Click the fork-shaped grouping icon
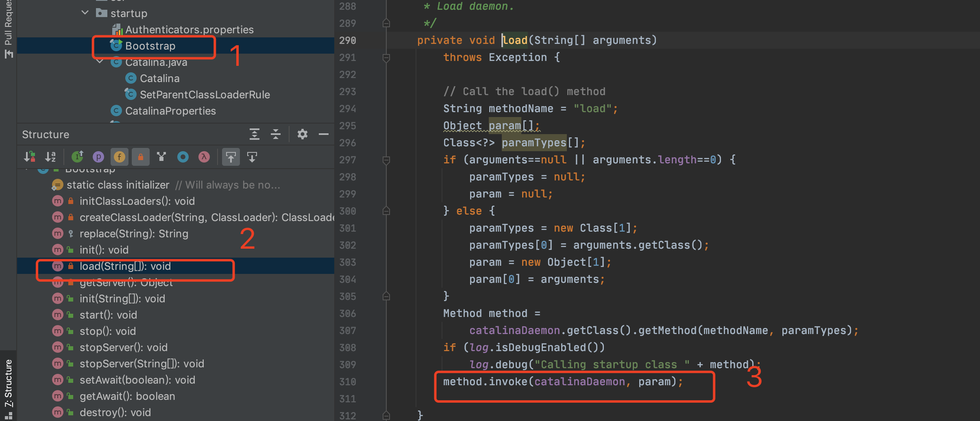 pos(161,157)
